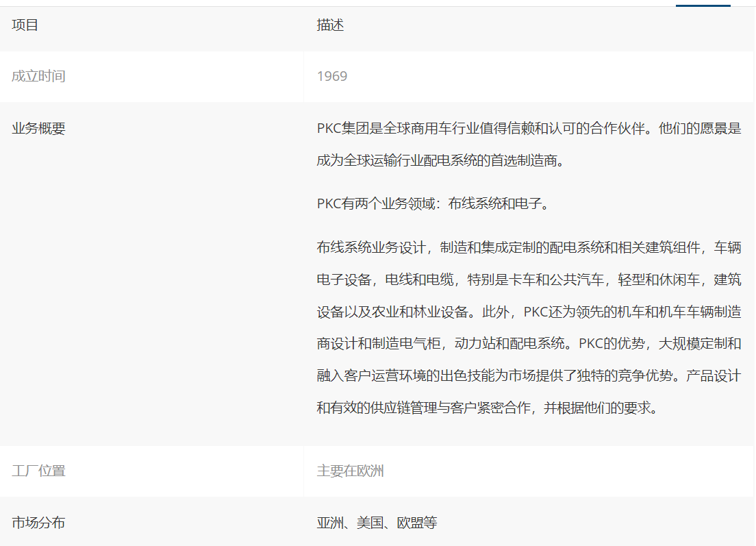This screenshot has height=546, width=756.
Task: Click the line ending with 首选制造商
Action: tap(440, 161)
